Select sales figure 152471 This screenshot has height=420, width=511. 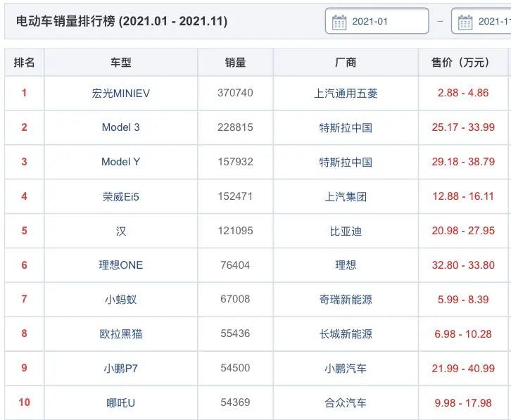[x=235, y=196]
